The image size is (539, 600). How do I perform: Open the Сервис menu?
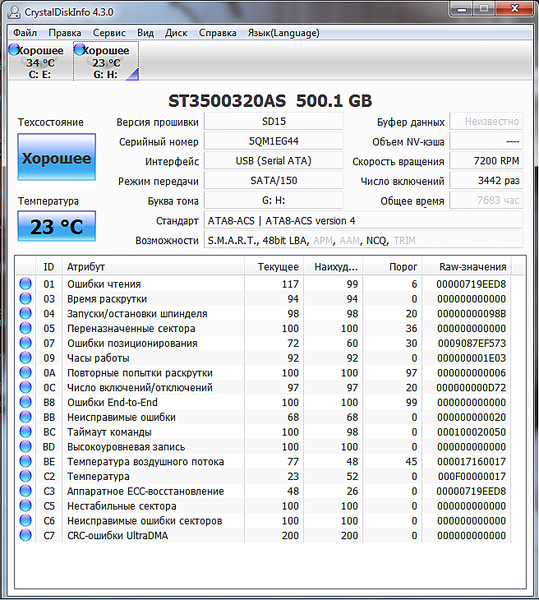pyautogui.click(x=109, y=33)
